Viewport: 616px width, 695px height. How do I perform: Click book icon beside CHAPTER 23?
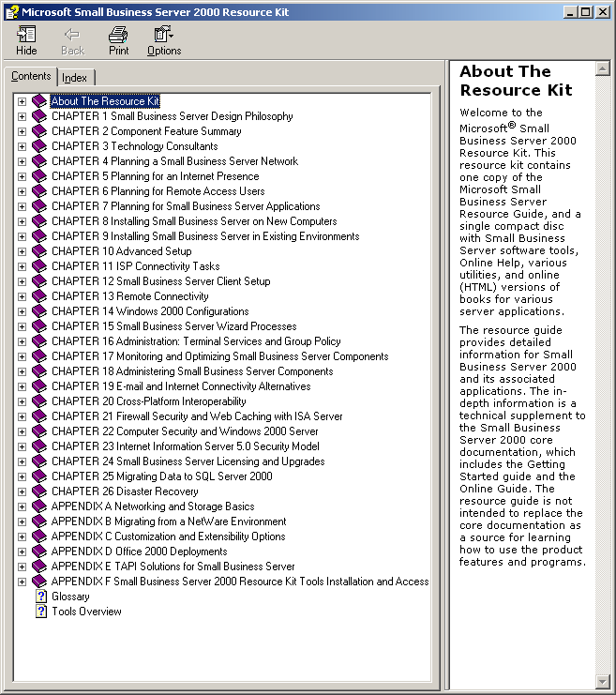click(x=39, y=446)
